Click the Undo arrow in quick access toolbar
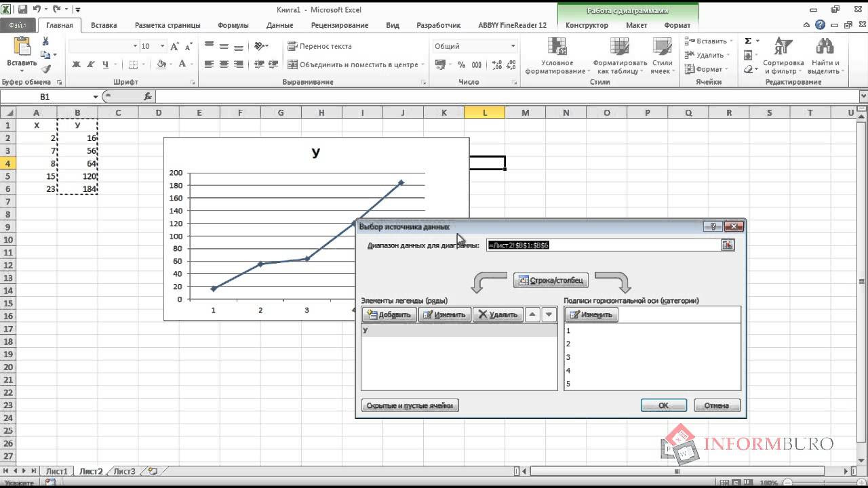Screen dimensions: 868x488 coord(38,9)
